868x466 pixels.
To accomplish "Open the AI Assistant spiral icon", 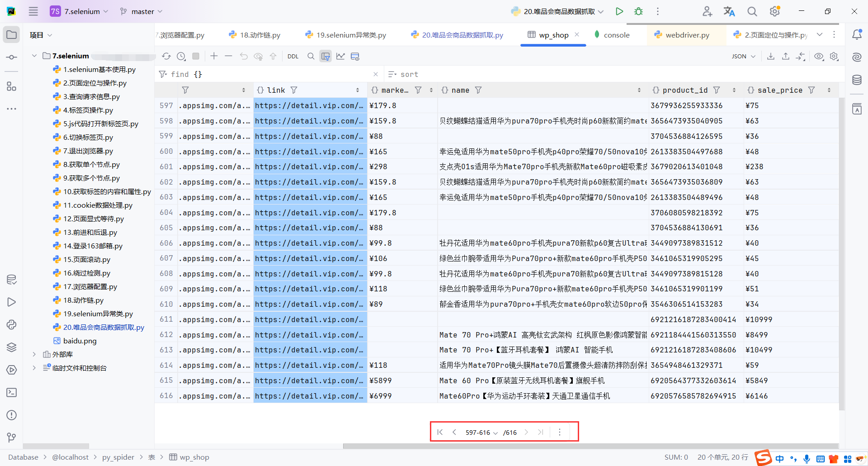I will [x=857, y=57].
